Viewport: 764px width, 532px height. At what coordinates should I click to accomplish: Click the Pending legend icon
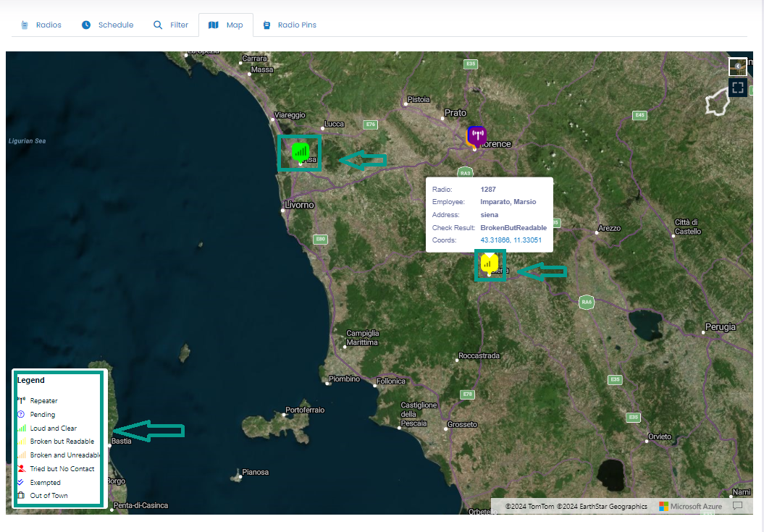[x=21, y=414]
